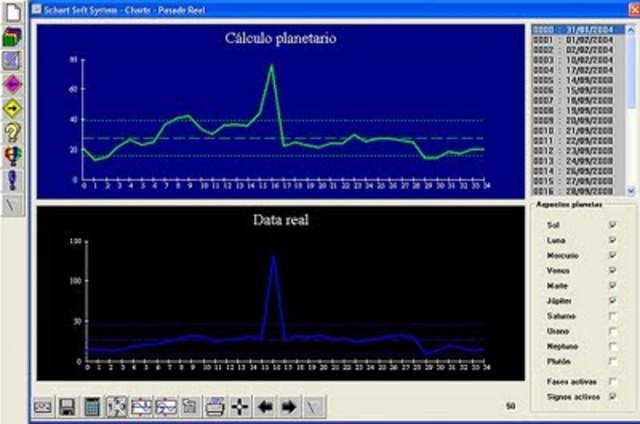Enable the Plutón checkbox

612,361
